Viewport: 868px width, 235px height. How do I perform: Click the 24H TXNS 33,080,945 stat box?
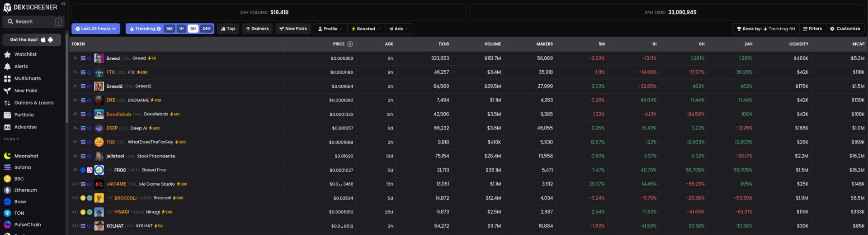pos(667,12)
